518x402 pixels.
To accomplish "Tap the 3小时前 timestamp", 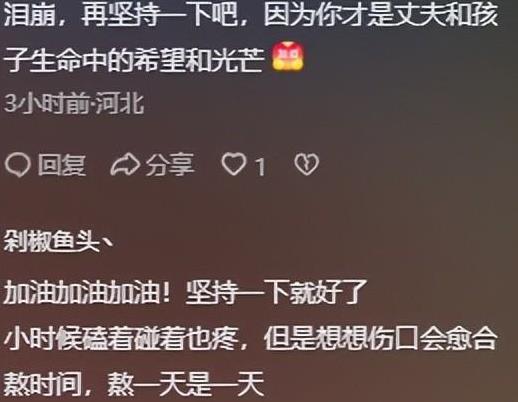I will tap(46, 103).
